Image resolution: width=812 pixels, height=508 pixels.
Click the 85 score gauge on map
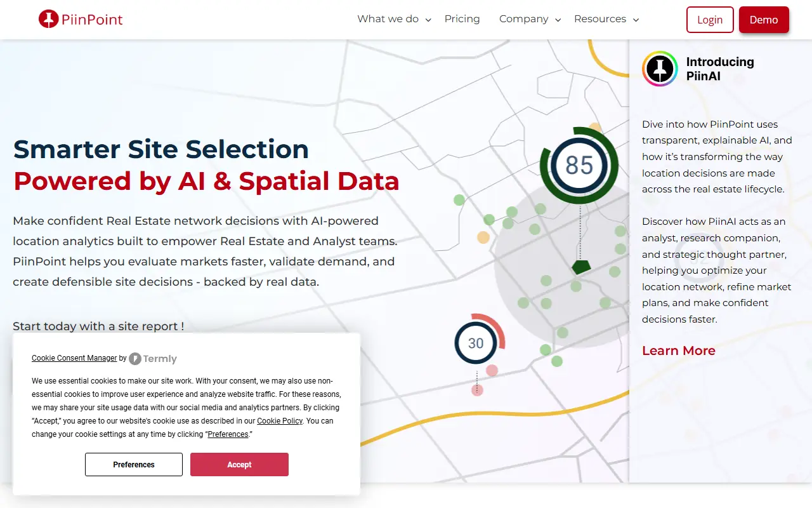[x=579, y=165]
